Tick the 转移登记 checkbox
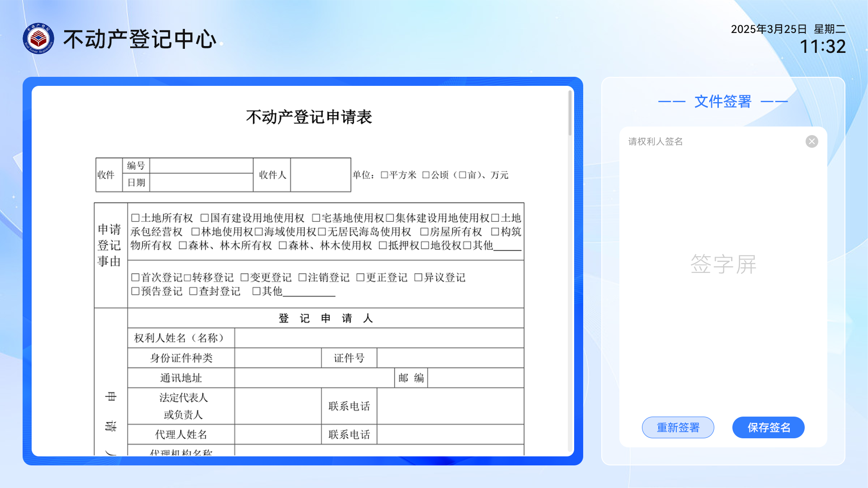Image resolution: width=868 pixels, height=488 pixels. tap(187, 277)
